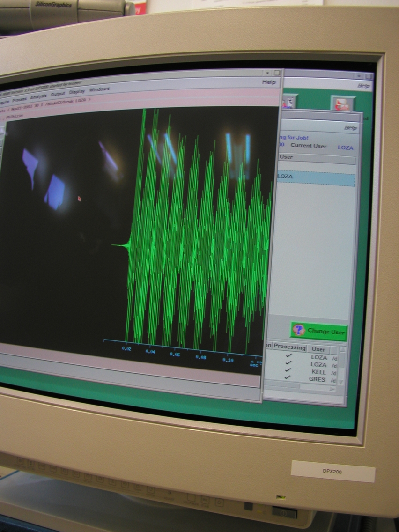Click the scroll-up arrow of the job table

coord(343,350)
